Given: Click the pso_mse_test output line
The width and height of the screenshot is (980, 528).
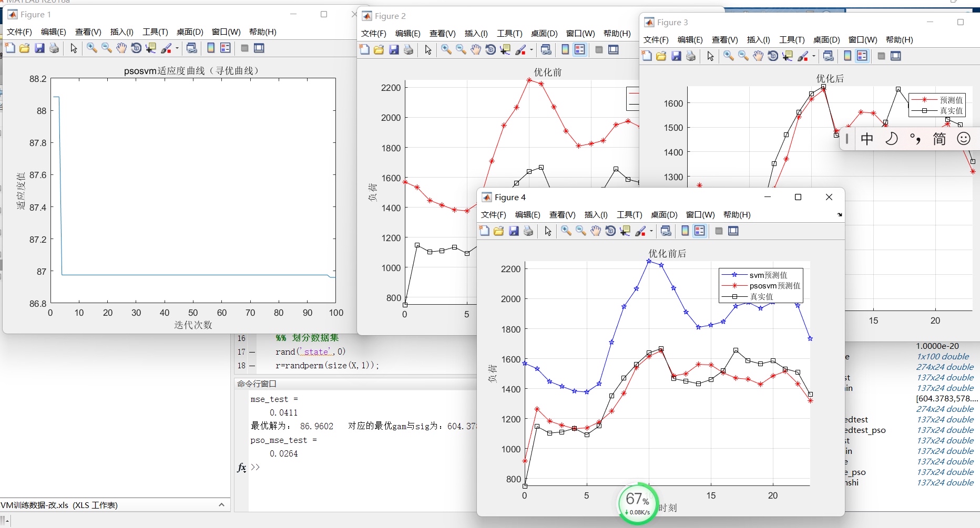Looking at the screenshot, I should point(284,440).
